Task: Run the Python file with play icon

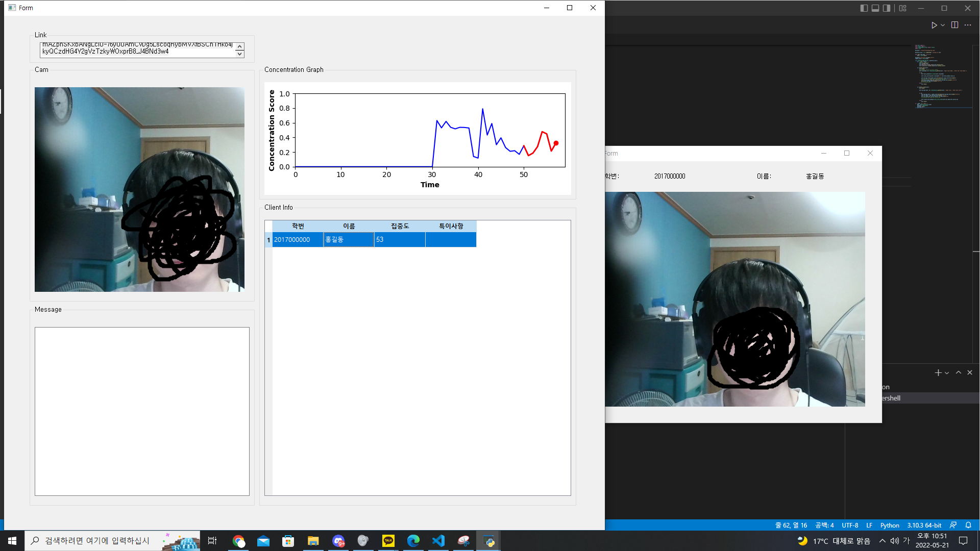Action: [x=934, y=25]
